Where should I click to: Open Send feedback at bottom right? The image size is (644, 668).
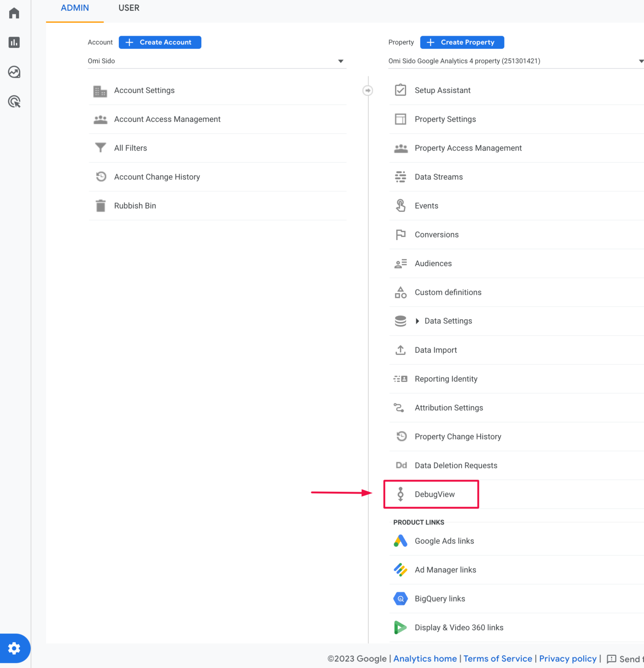click(626, 658)
